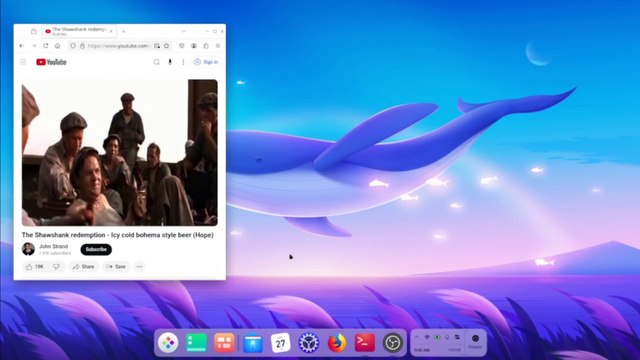Open the Pocket save icon

point(182,46)
